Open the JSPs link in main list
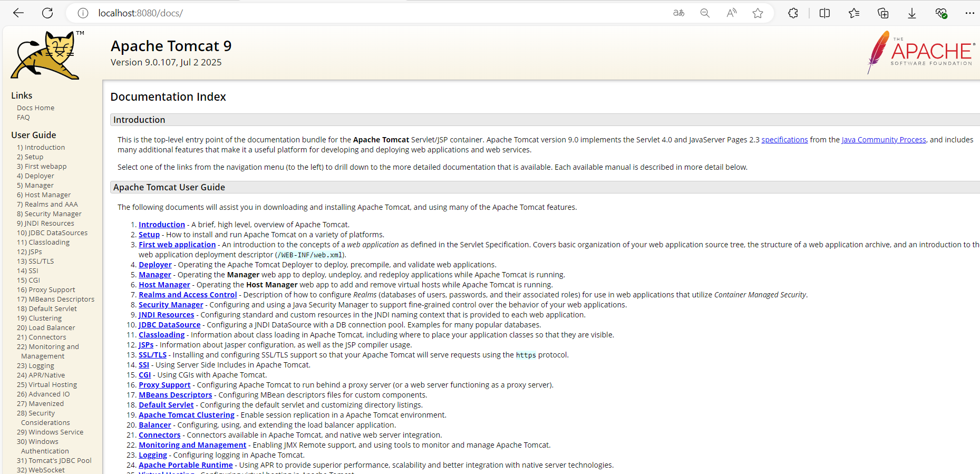Screen dimensions: 980x474 146,345
